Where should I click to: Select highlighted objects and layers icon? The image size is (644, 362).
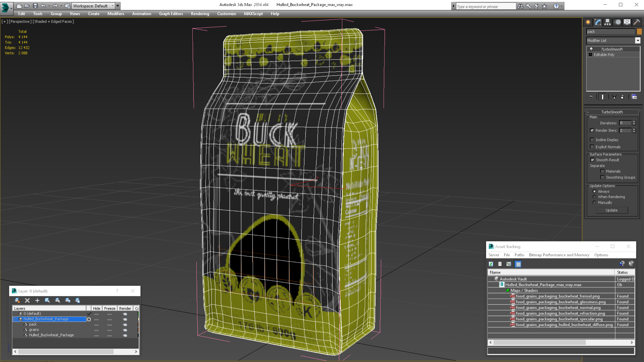point(47,300)
